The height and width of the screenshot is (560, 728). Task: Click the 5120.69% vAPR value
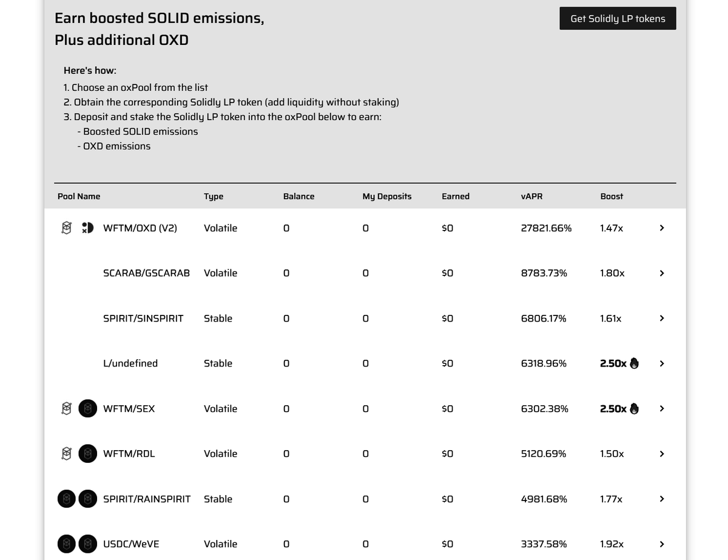click(x=544, y=454)
